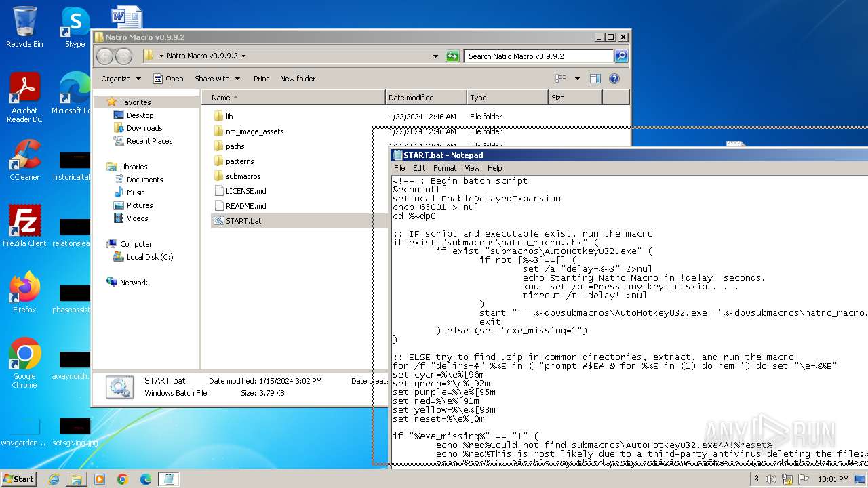The height and width of the screenshot is (488, 868).
Task: Open the Start menu
Action: pyautogui.click(x=18, y=479)
